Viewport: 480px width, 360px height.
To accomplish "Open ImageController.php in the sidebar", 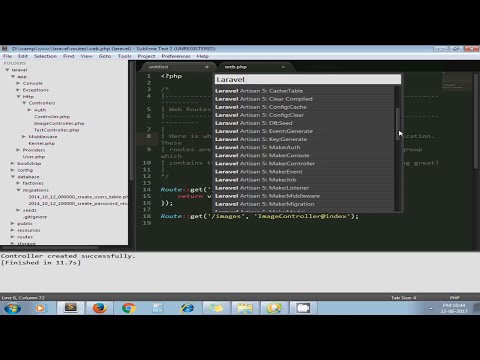I will click(59, 123).
